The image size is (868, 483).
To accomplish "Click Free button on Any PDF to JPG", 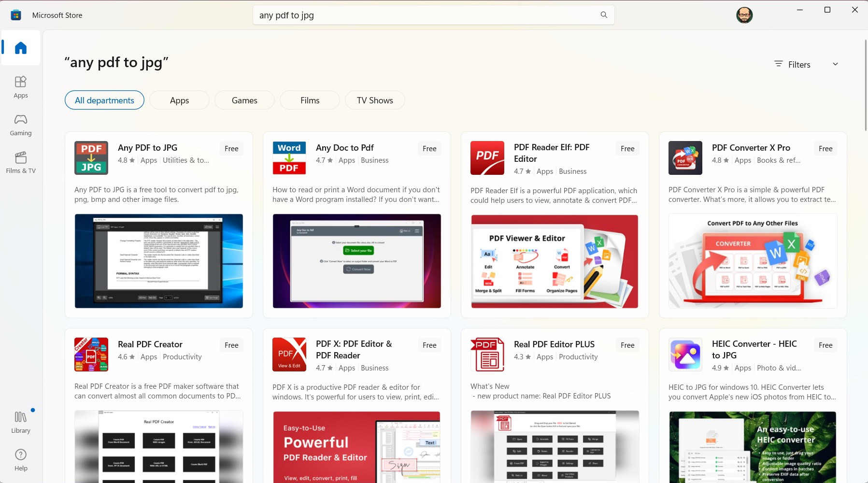I will (x=231, y=149).
